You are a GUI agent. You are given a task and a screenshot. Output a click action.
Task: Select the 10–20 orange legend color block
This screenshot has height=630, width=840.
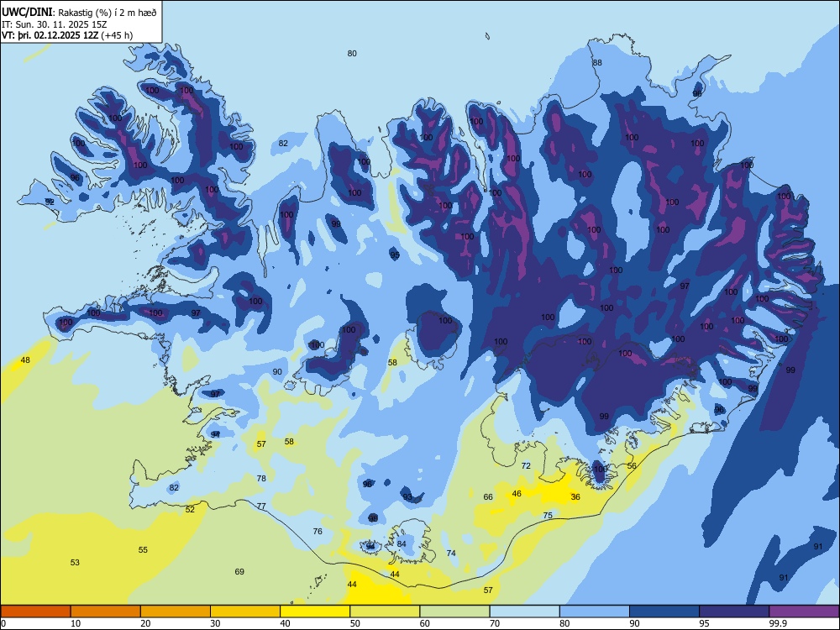pyautogui.click(x=106, y=612)
